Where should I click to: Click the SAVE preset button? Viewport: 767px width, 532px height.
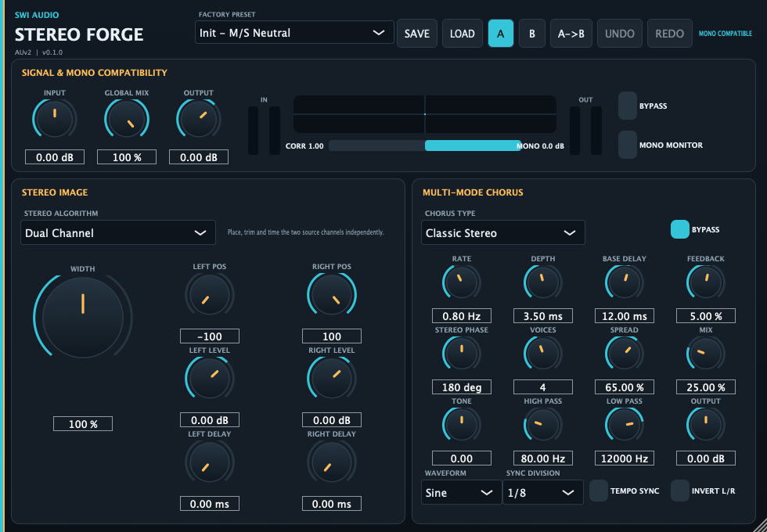pyautogui.click(x=417, y=33)
